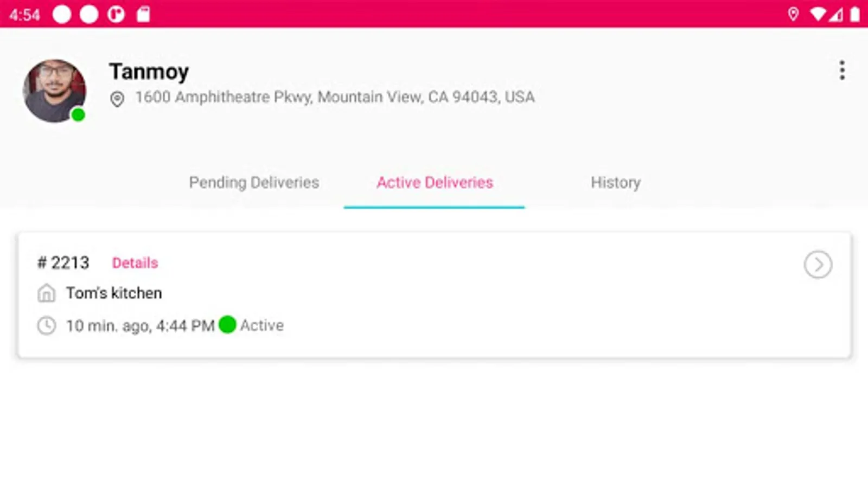
Task: Tap the Tom's kitchen restaurant name
Action: pos(114,293)
